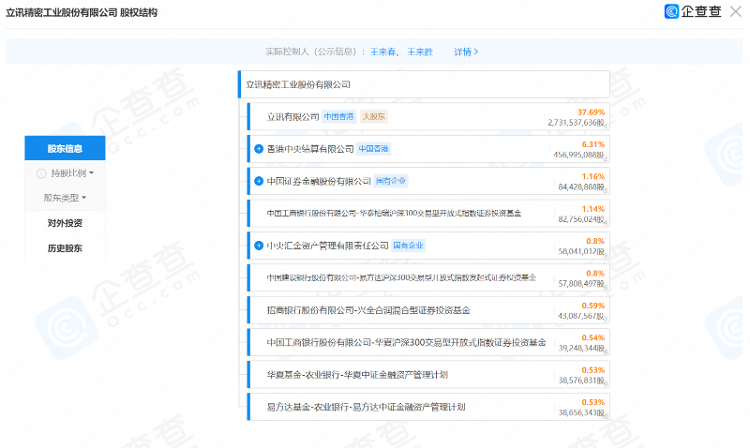This screenshot has height=448, width=750.
Task: Expand 中央汇金资产管理有限责任公司 node
Action: pyautogui.click(x=259, y=246)
